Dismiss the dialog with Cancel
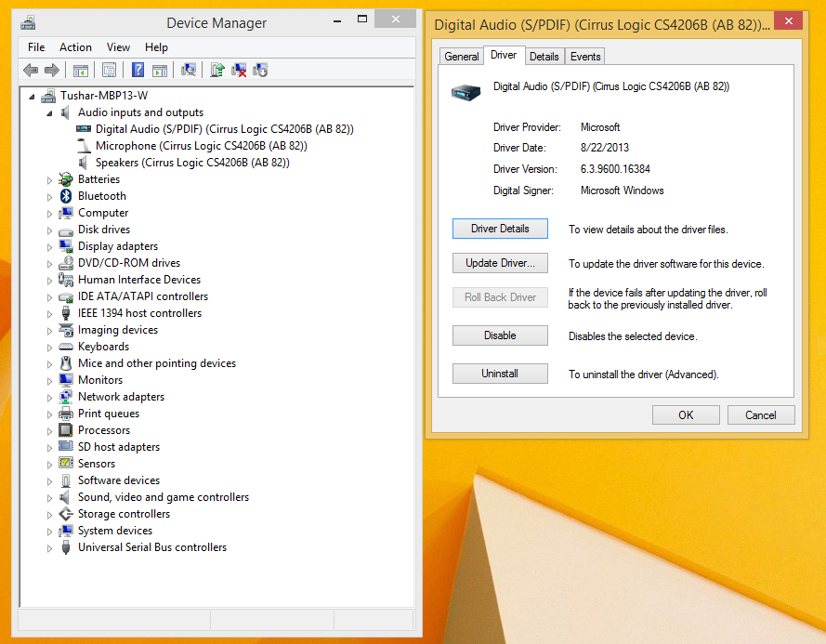Image resolution: width=826 pixels, height=644 pixels. click(761, 415)
